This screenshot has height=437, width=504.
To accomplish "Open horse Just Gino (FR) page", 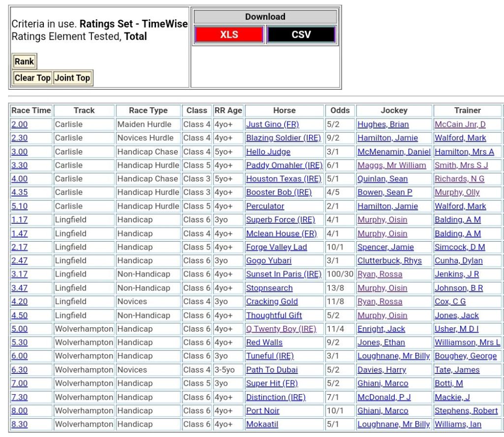I will point(272,125).
